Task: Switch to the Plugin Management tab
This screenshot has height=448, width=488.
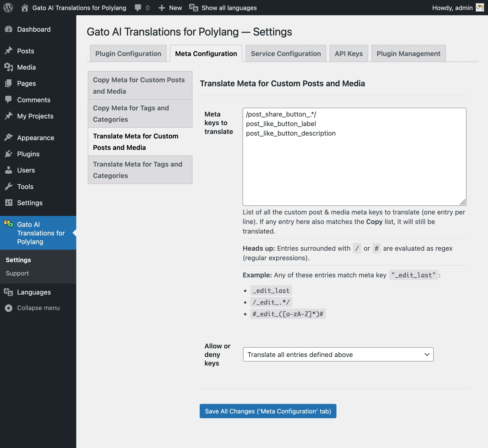Action: click(408, 54)
